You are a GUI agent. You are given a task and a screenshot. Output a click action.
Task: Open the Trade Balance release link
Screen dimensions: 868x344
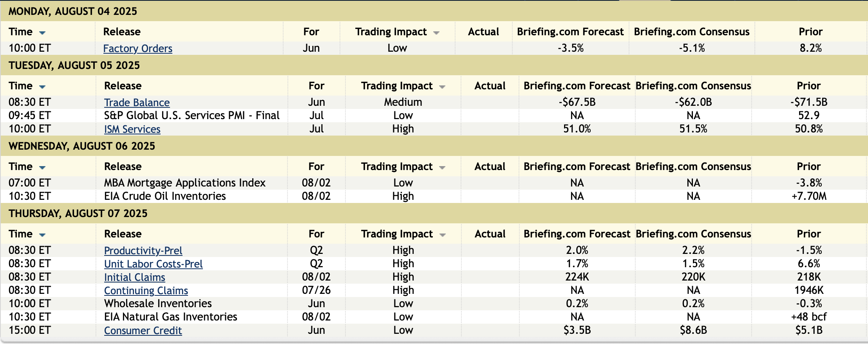[137, 103]
